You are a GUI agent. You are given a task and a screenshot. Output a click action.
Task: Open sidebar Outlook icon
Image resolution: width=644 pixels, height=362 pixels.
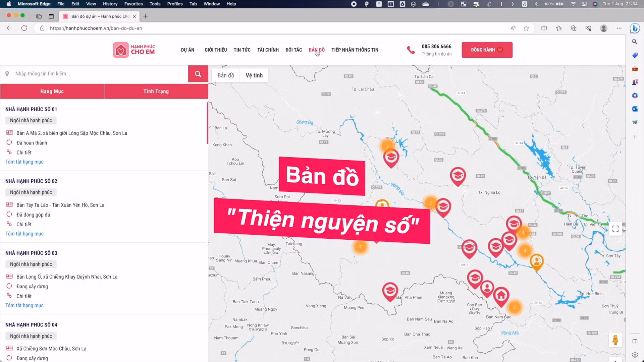(635, 109)
